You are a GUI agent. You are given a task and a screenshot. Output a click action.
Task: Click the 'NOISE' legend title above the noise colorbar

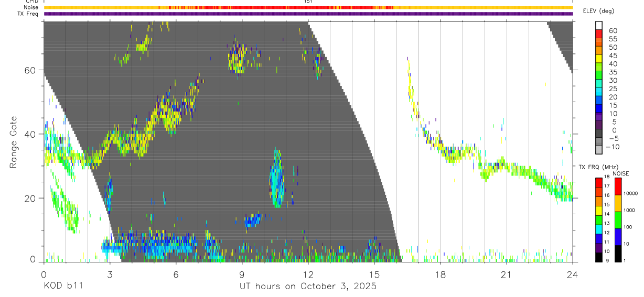621,173
